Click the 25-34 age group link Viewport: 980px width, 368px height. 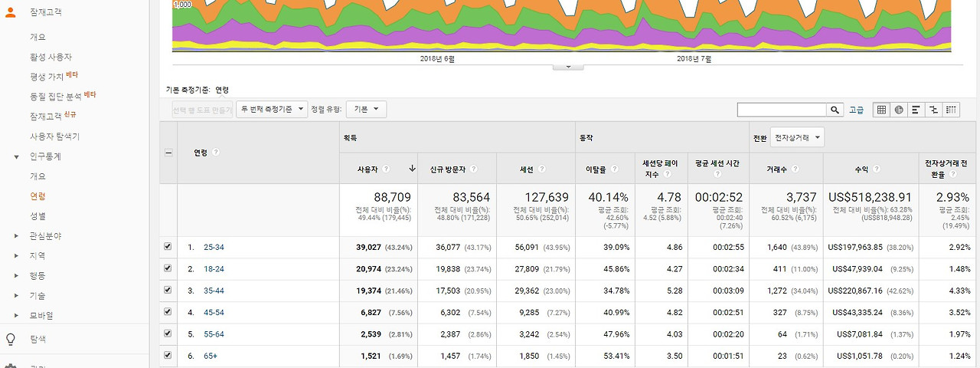click(x=214, y=247)
